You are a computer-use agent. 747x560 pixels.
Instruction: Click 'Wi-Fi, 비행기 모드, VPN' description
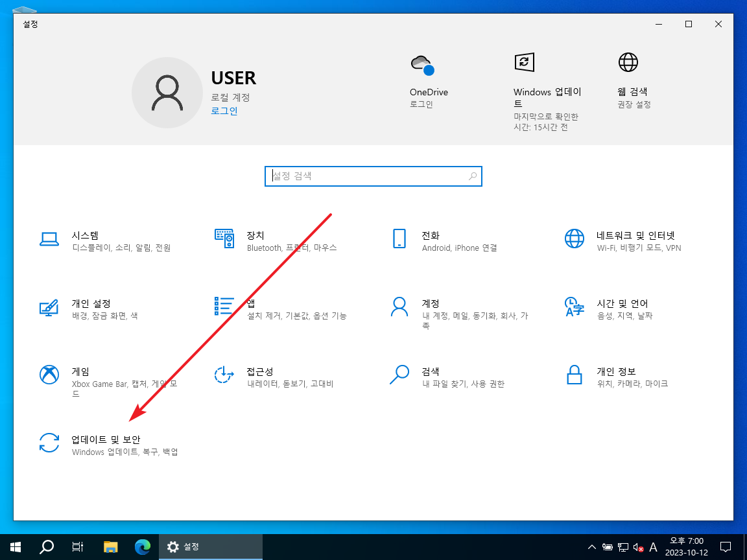[x=639, y=248]
